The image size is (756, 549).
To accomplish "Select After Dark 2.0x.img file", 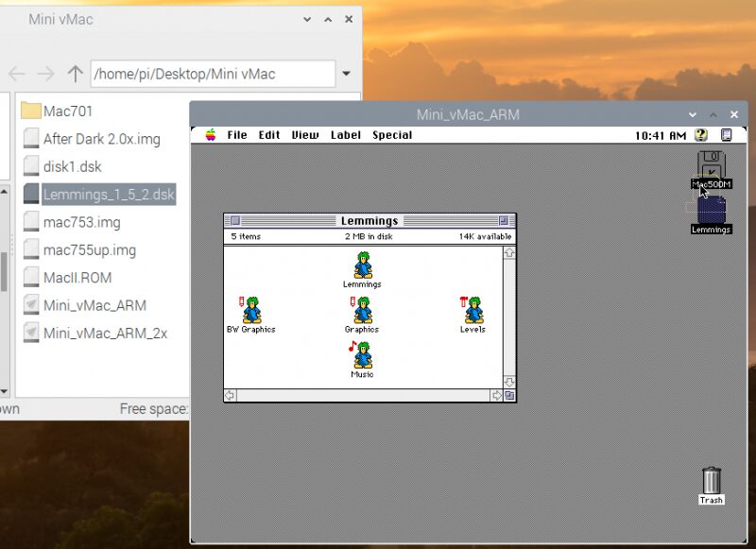I will point(92,139).
